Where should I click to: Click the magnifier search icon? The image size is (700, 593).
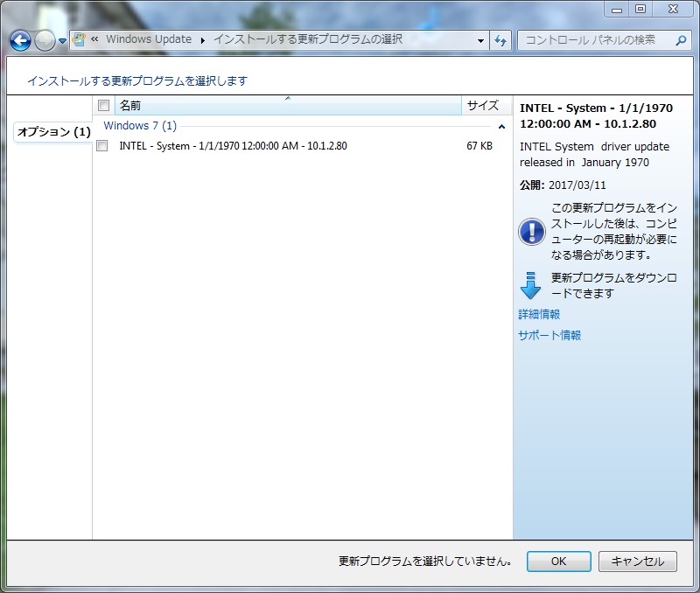(x=681, y=40)
